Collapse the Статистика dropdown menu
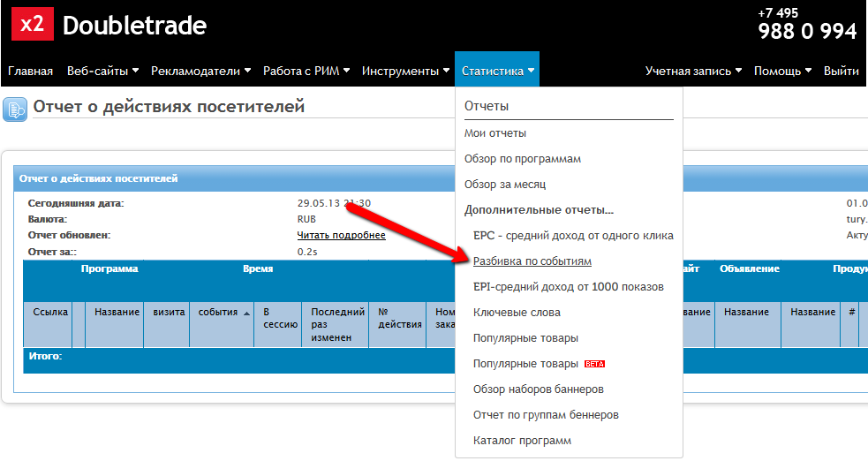 (x=497, y=69)
